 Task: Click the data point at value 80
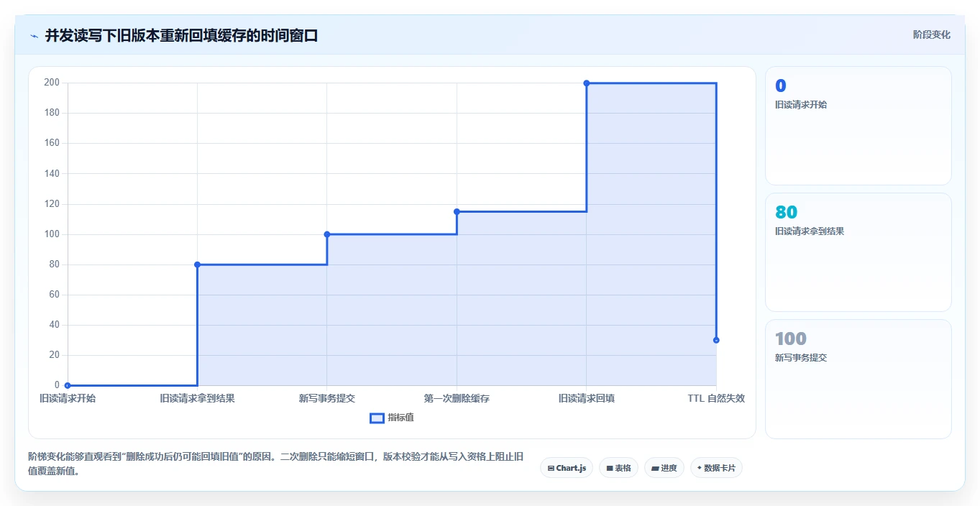point(197,264)
